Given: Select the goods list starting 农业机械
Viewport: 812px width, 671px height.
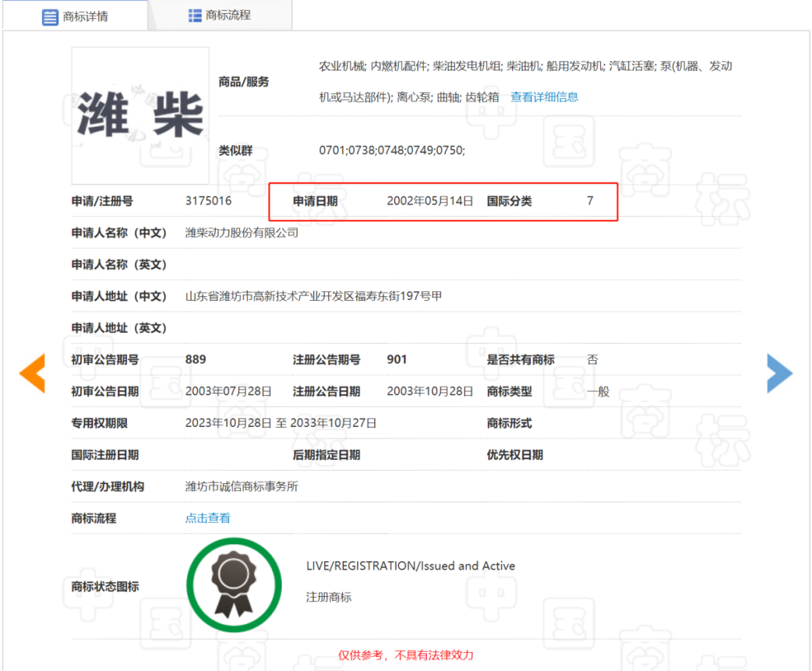Looking at the screenshot, I should [525, 82].
